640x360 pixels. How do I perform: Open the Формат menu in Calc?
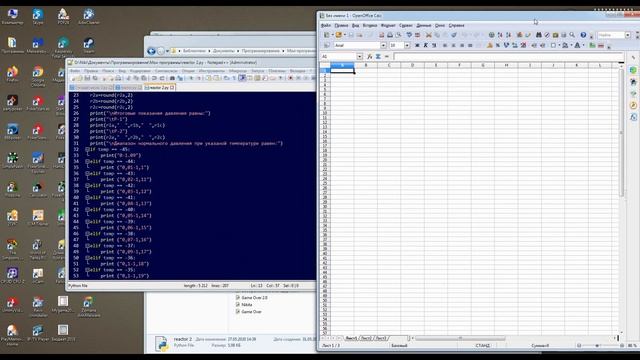tap(388, 25)
